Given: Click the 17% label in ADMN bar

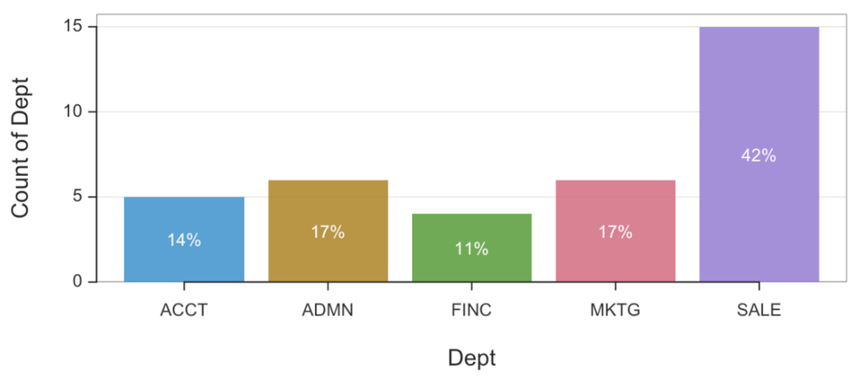Looking at the screenshot, I should [328, 232].
